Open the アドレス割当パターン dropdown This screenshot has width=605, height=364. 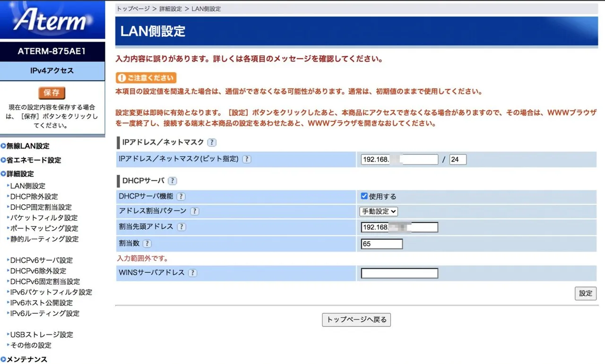pos(379,211)
